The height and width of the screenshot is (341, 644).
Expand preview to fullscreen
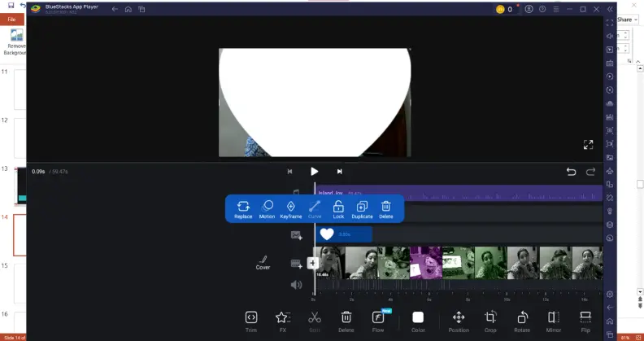point(588,145)
